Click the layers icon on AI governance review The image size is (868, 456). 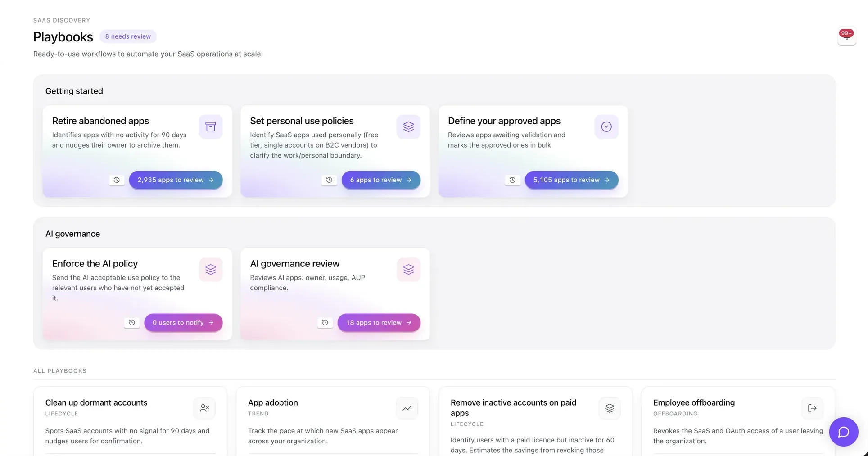pyautogui.click(x=408, y=269)
